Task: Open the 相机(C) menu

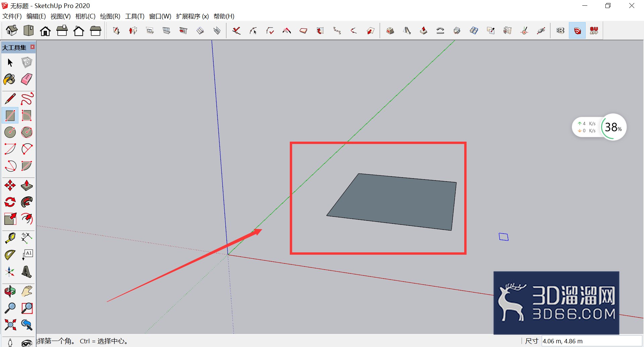Action: tap(85, 16)
